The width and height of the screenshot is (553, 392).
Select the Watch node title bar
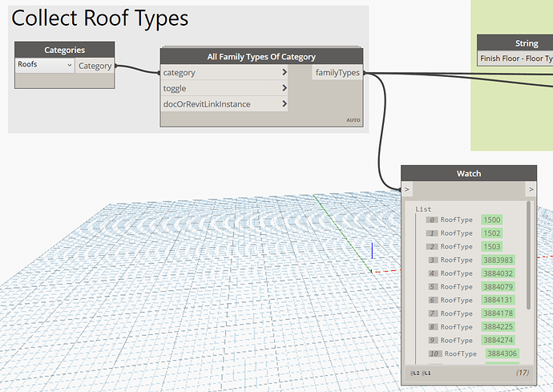point(468,173)
